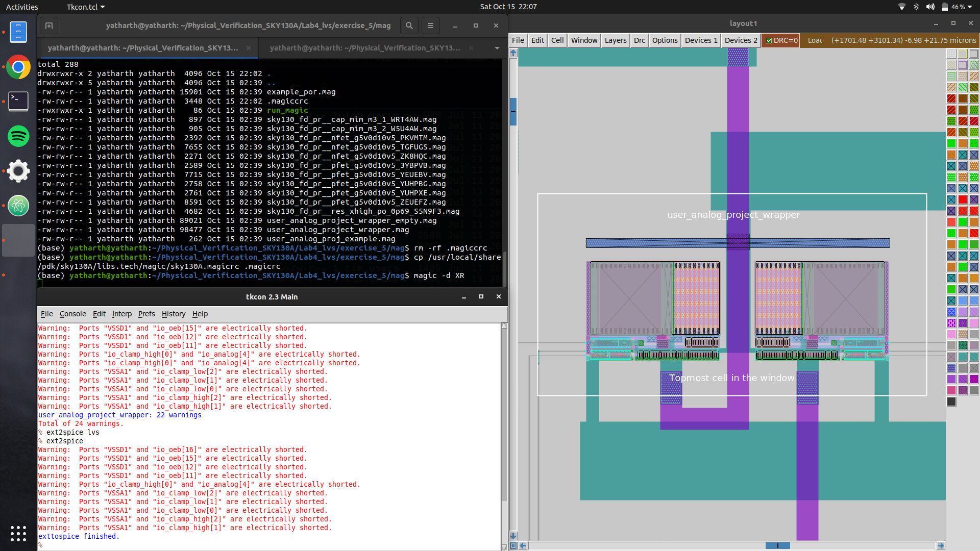This screenshot has height=551, width=980.
Task: Close the first terminal tab
Action: 249,48
